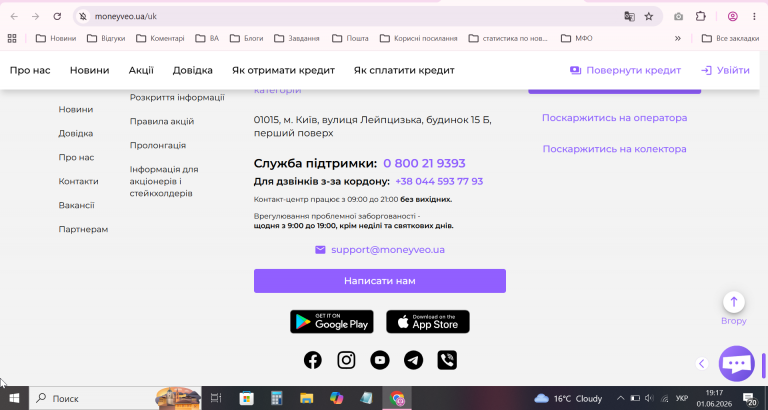This screenshot has width=768, height=410.
Task: Open the Відгуки bookmarks folder
Action: [x=106, y=38]
